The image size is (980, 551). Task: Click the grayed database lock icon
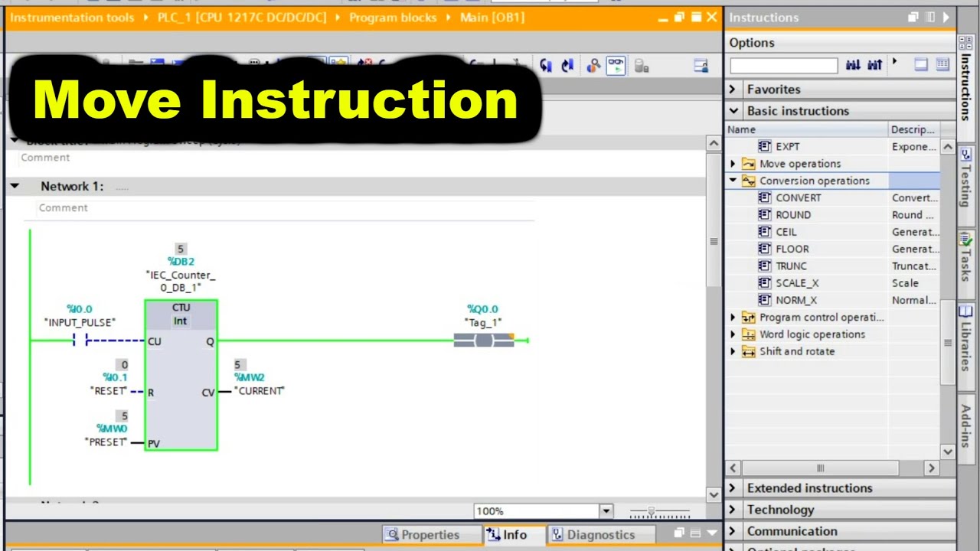click(x=642, y=67)
